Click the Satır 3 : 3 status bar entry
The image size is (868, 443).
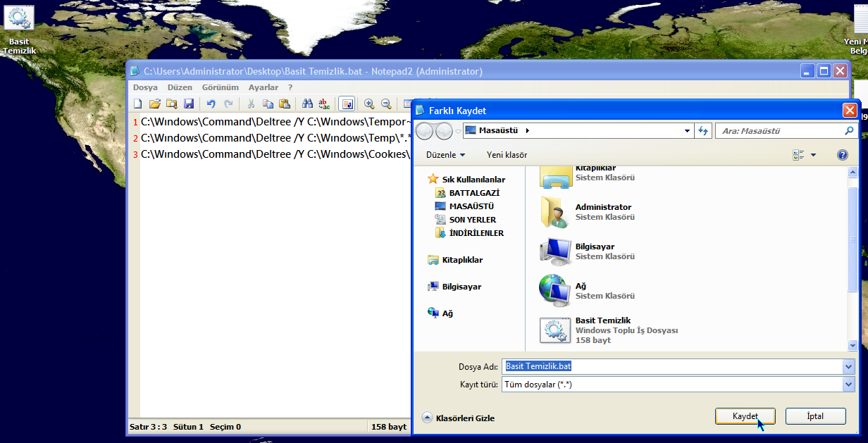149,427
